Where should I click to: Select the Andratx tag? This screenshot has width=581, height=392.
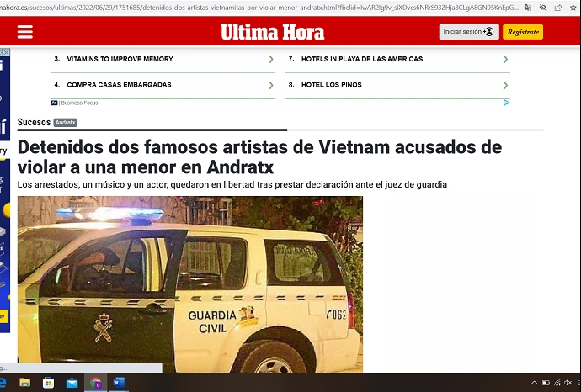pyautogui.click(x=66, y=123)
